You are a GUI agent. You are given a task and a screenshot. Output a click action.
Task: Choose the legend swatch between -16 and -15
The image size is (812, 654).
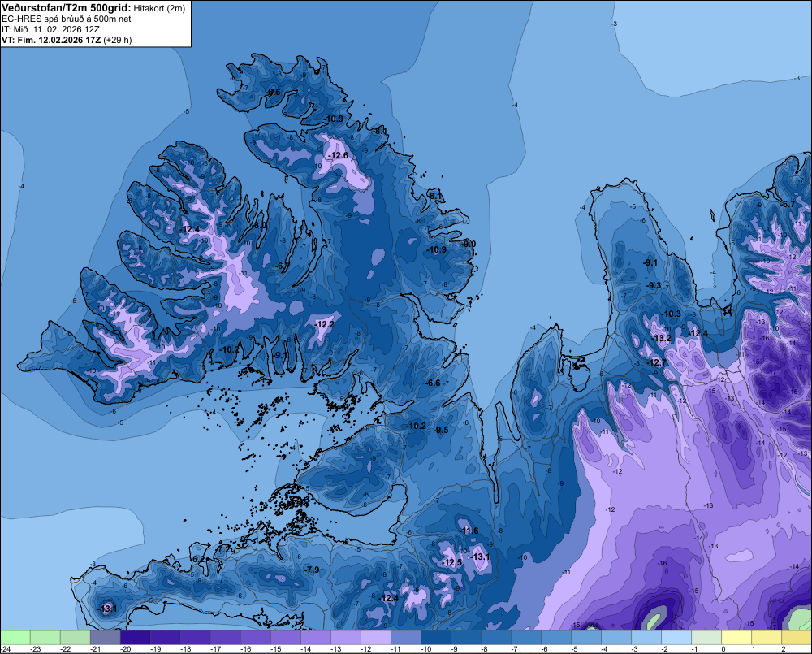pos(256,637)
